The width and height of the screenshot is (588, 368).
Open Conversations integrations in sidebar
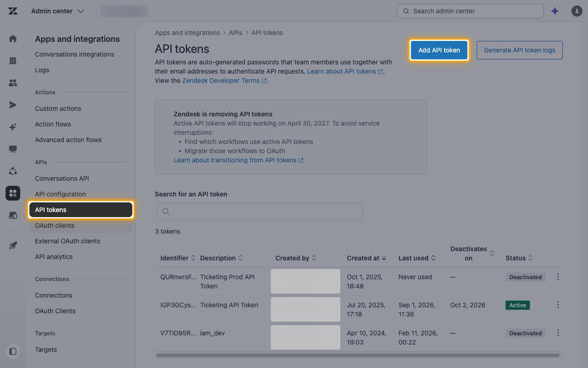(74, 54)
